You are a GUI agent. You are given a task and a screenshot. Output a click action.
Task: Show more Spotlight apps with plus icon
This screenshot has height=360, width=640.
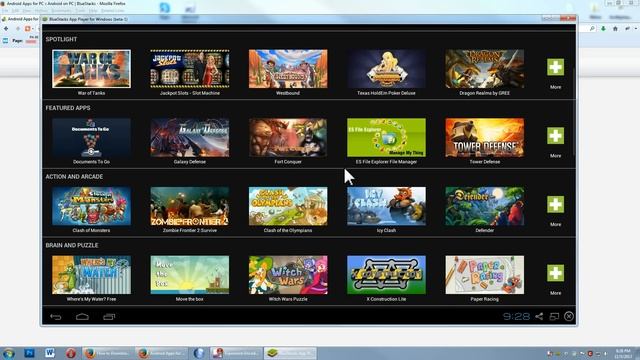(556, 67)
